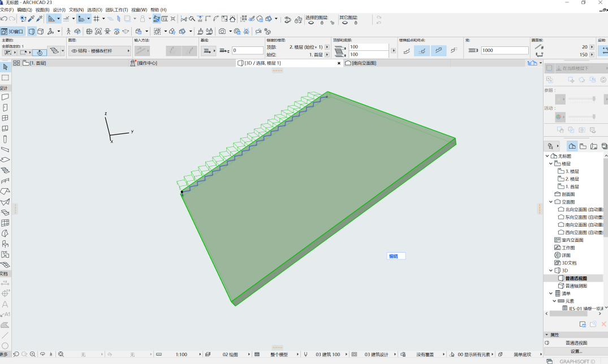Select the Line tool in toolbox
This screenshot has width=608, height=364.
(5, 335)
